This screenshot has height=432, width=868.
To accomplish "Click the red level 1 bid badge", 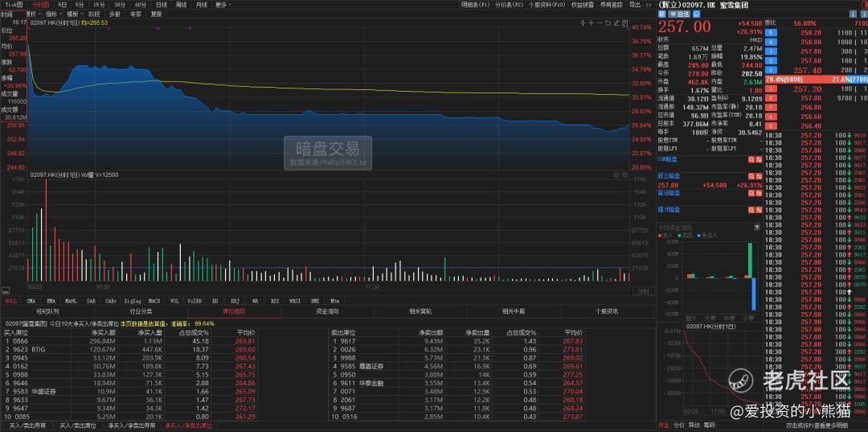I will point(769,88).
